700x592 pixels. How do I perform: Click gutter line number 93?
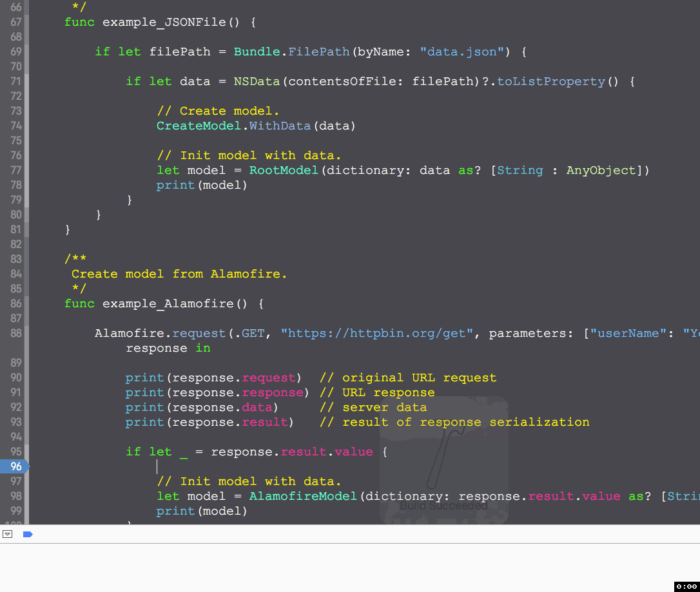tap(16, 422)
